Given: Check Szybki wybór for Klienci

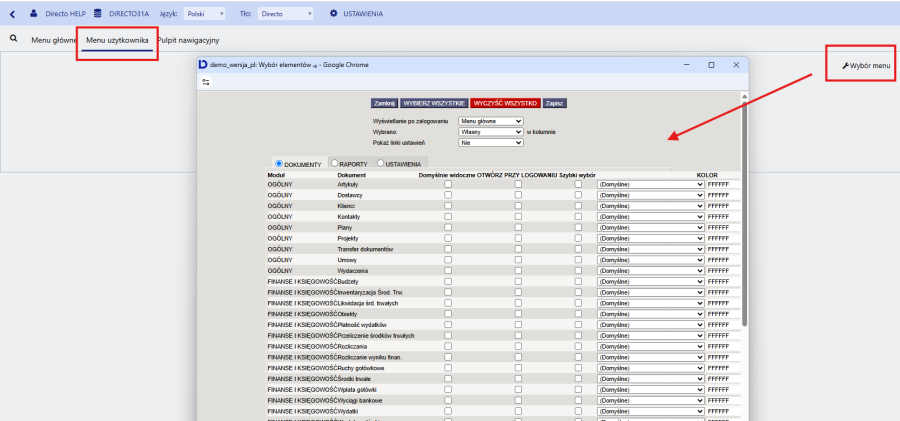Looking at the screenshot, I should (579, 206).
